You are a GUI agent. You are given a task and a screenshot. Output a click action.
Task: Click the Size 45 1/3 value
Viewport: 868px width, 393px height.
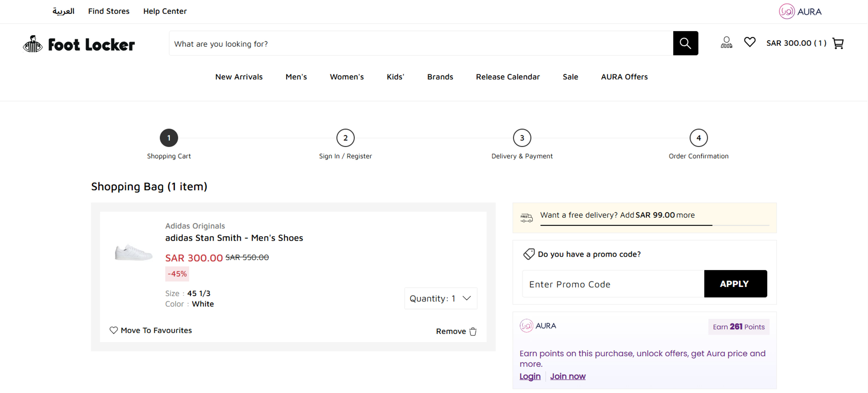(198, 293)
